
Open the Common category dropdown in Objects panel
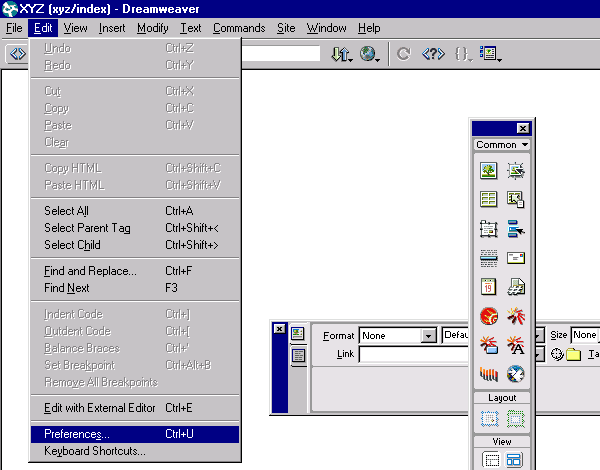(502, 145)
